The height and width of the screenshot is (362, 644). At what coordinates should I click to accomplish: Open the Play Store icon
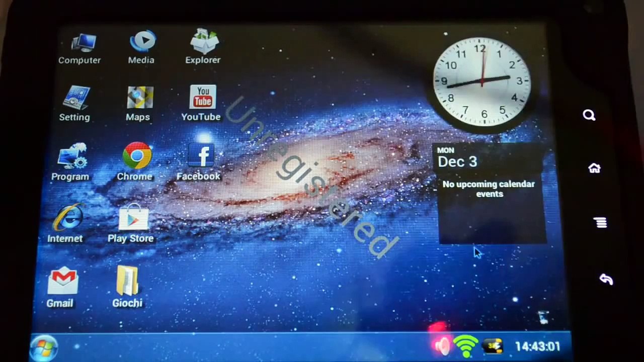point(131,224)
